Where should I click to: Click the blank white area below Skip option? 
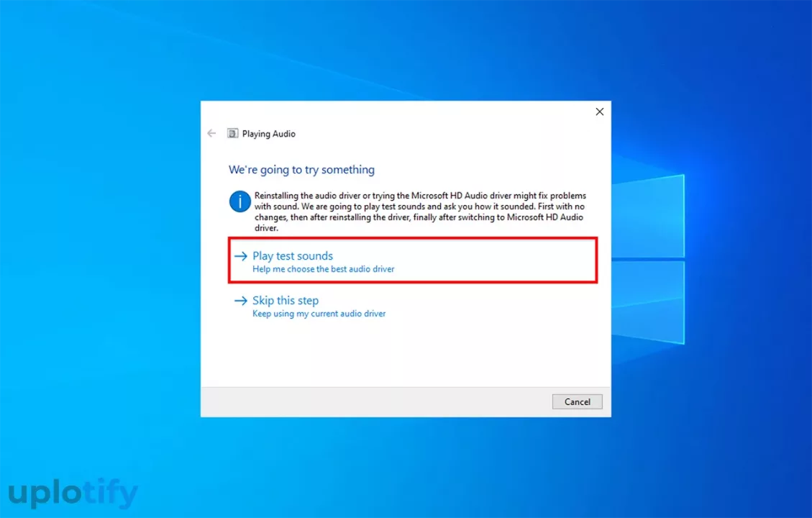tap(403, 353)
